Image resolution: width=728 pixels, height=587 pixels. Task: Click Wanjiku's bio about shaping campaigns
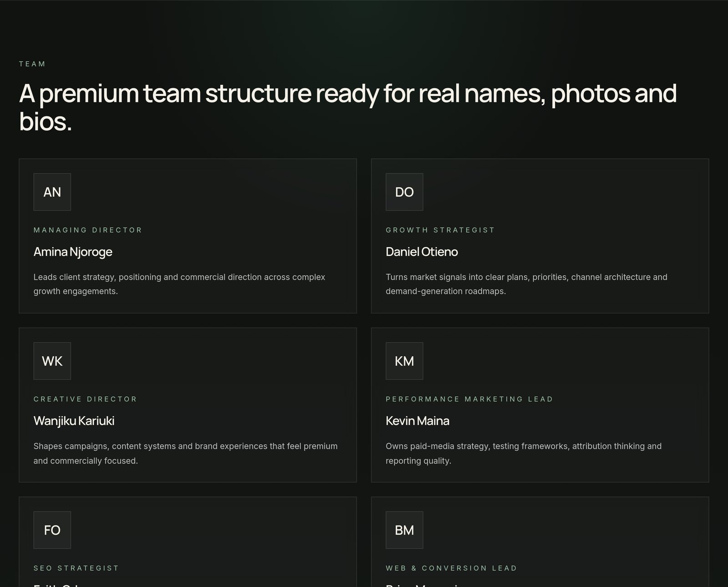coord(186,453)
